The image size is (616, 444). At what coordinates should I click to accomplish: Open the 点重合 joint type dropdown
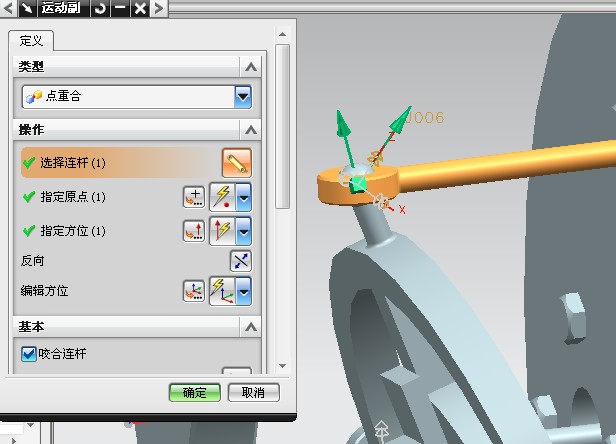[242, 97]
